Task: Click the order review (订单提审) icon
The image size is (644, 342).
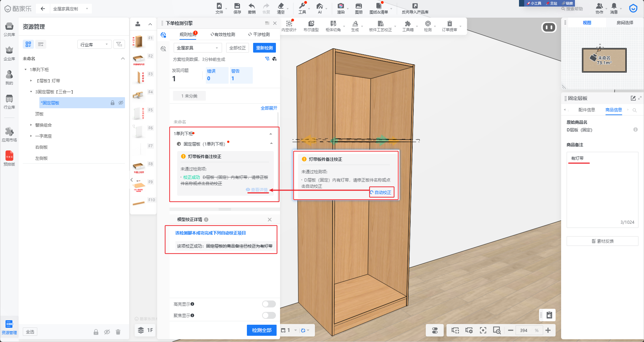Action: click(x=449, y=24)
